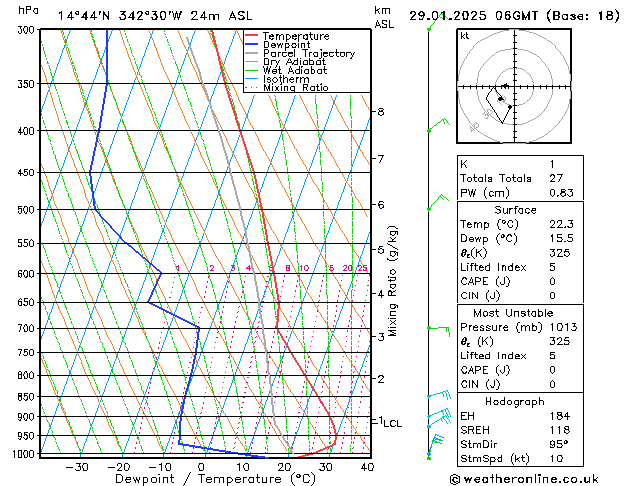Click the 1000 hPa pressure tick label

pos(24,454)
